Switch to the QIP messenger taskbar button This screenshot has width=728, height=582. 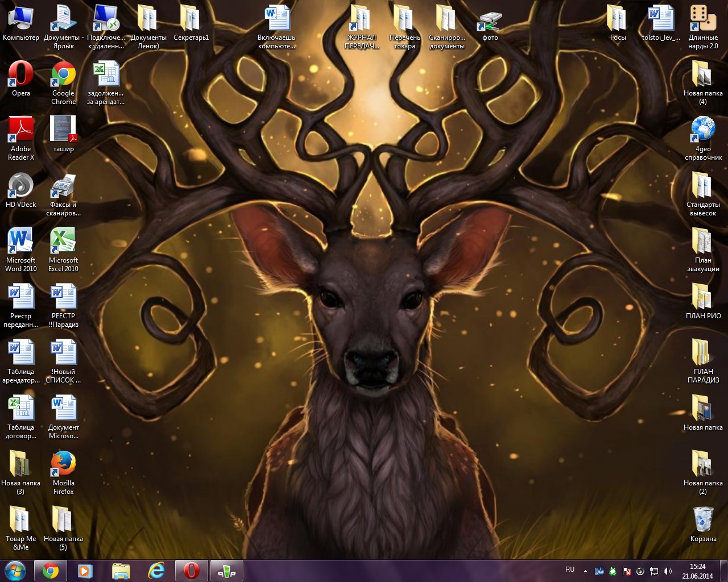click(226, 571)
